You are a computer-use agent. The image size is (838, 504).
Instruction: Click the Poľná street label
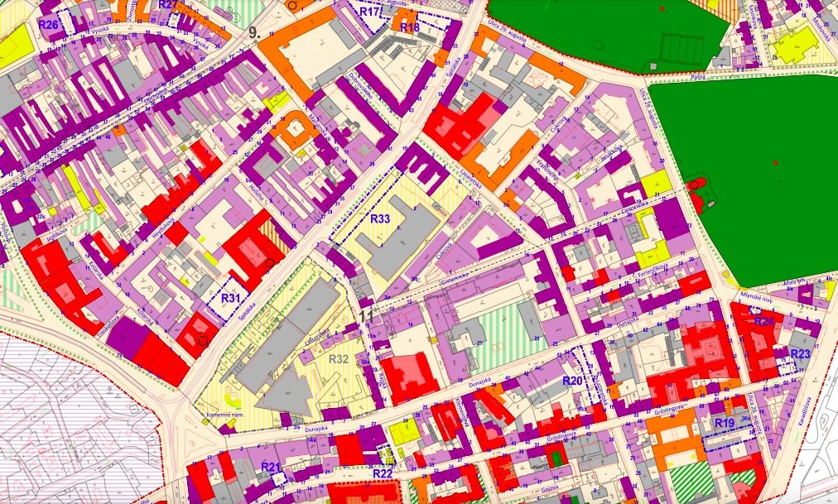click(x=698, y=75)
